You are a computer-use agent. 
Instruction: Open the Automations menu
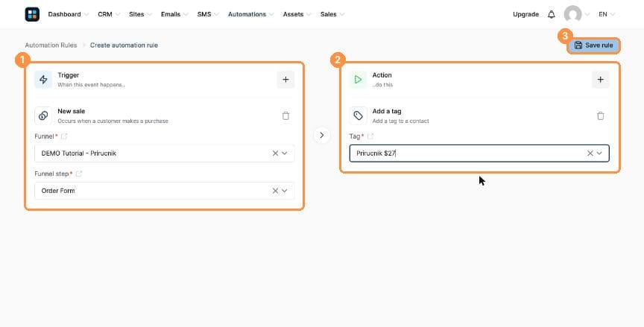[x=250, y=14]
